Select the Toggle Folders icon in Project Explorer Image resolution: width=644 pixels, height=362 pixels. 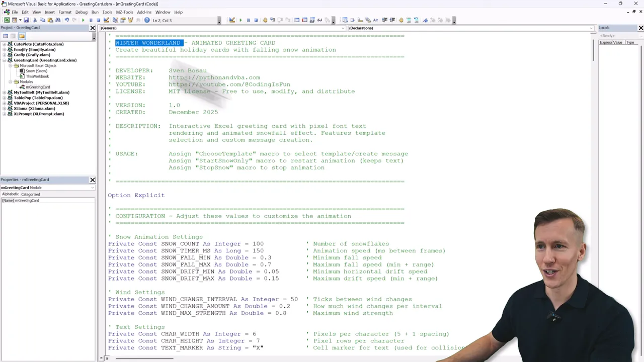click(x=22, y=36)
